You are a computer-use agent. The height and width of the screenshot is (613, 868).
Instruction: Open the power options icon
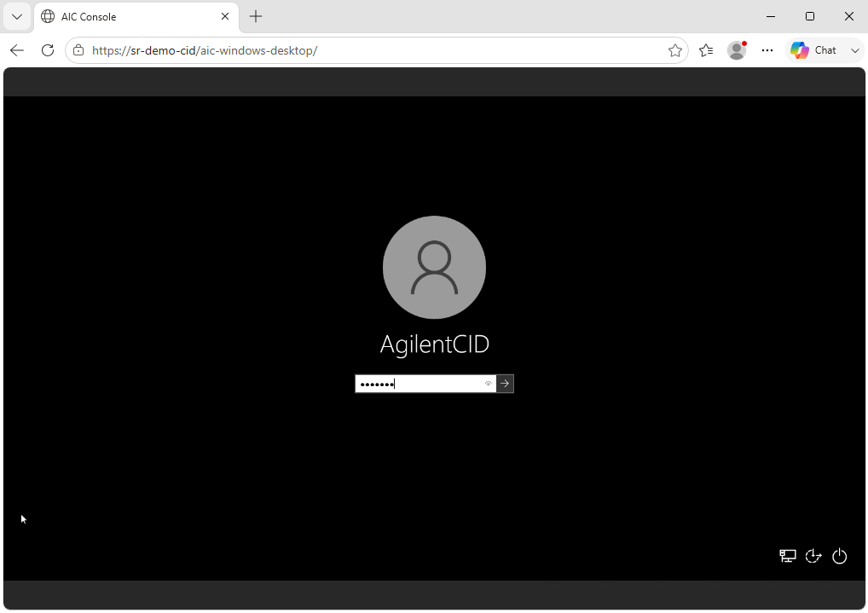[x=839, y=555]
